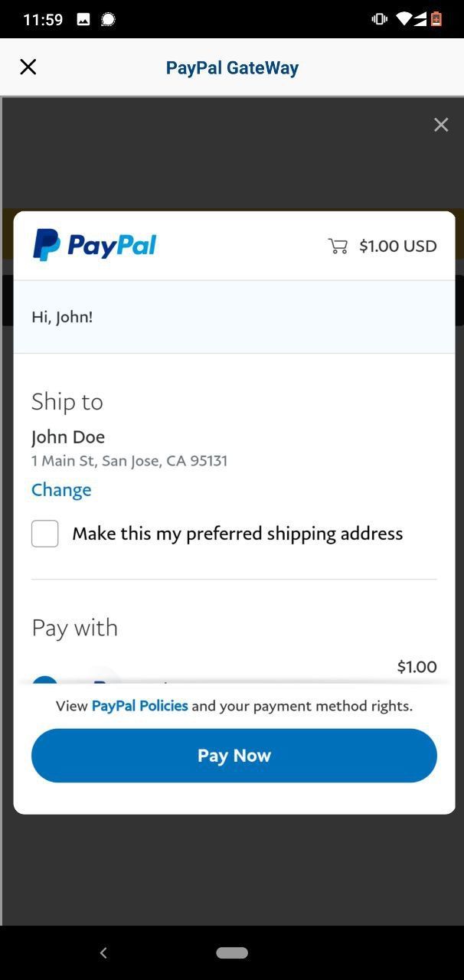Screen dimensions: 464x980
Task: Tap the vibrate mode icon in status bar
Action: pyautogui.click(x=377, y=20)
